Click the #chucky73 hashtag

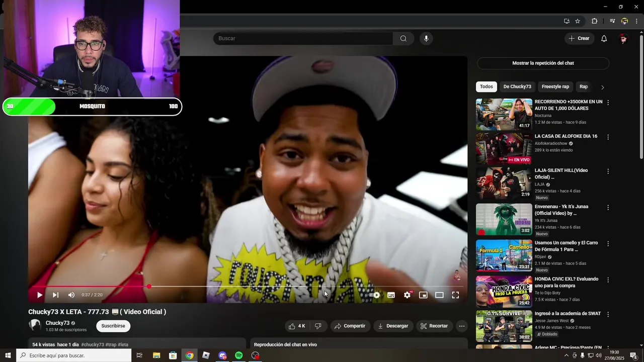coord(93,345)
